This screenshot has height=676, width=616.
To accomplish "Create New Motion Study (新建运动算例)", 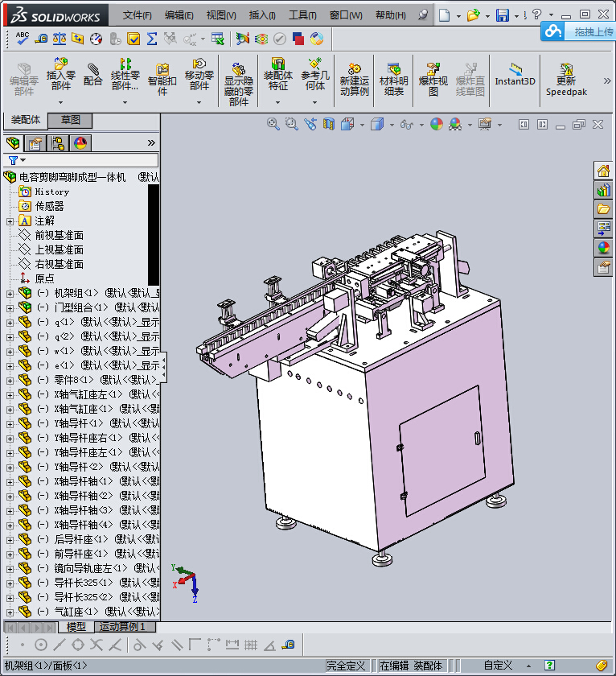I will [354, 80].
